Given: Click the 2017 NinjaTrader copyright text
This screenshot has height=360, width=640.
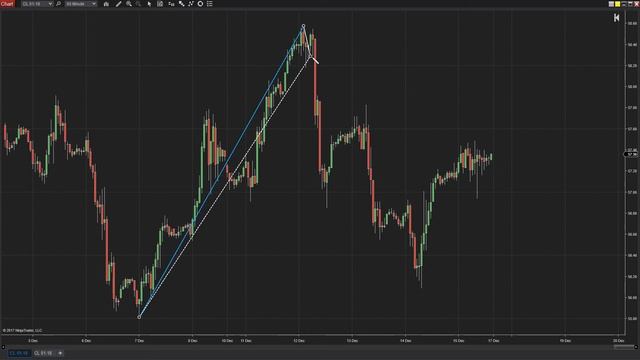Looking at the screenshot, I should [x=22, y=331].
